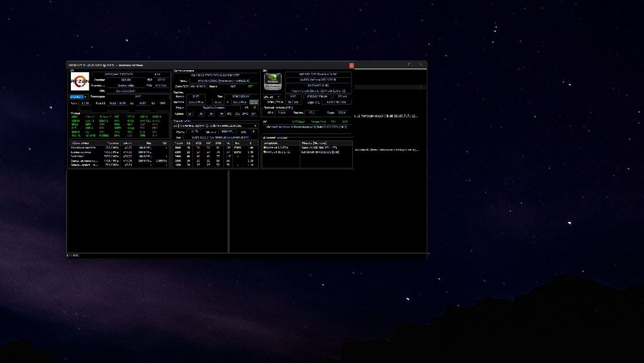This screenshot has width=644, height=363.
Task: Click the green UEFI Boot label in OS section
Action: [299, 122]
